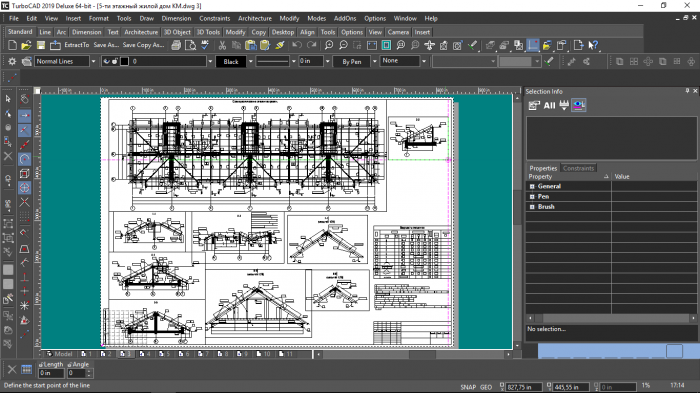Image resolution: width=700 pixels, height=393 pixels.
Task: Toggle the crosshair circle snap button
Action: [25, 188]
